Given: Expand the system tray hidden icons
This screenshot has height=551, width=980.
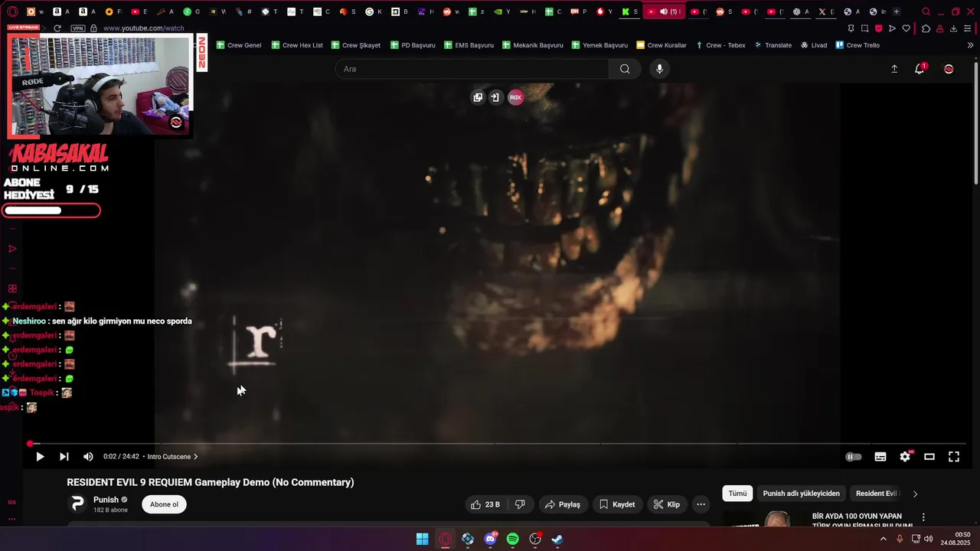Looking at the screenshot, I should click(x=884, y=539).
